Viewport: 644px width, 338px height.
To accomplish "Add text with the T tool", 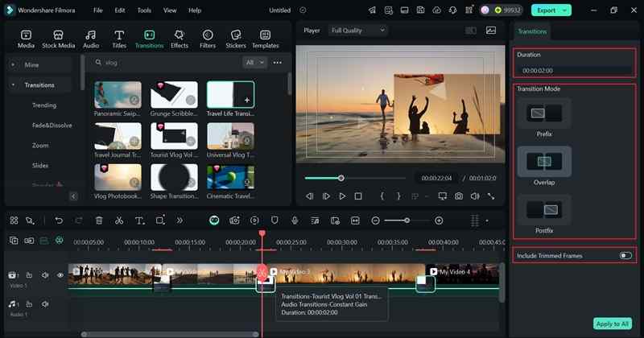I will (139, 221).
